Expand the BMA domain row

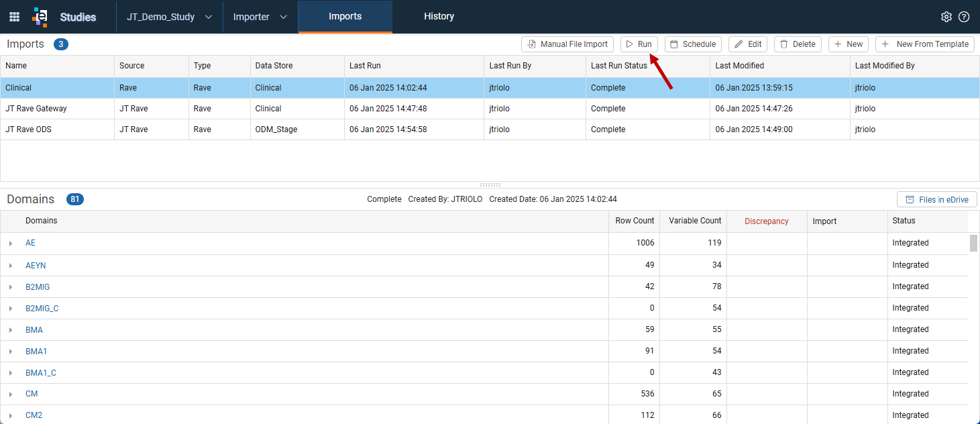[x=11, y=330]
